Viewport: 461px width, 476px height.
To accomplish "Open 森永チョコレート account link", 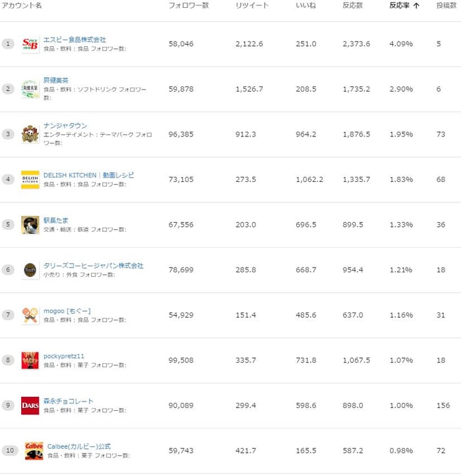I will tap(68, 401).
